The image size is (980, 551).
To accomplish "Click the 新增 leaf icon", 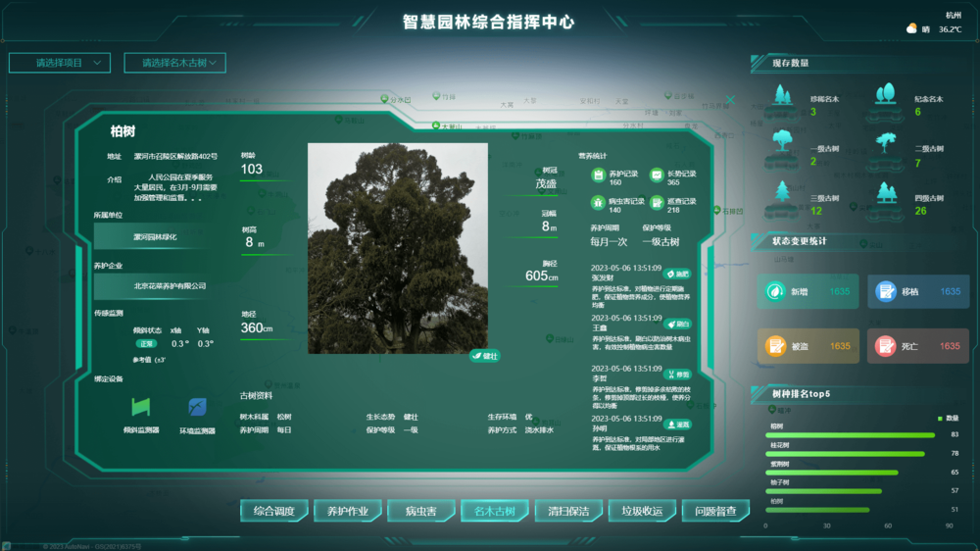I will [x=775, y=291].
